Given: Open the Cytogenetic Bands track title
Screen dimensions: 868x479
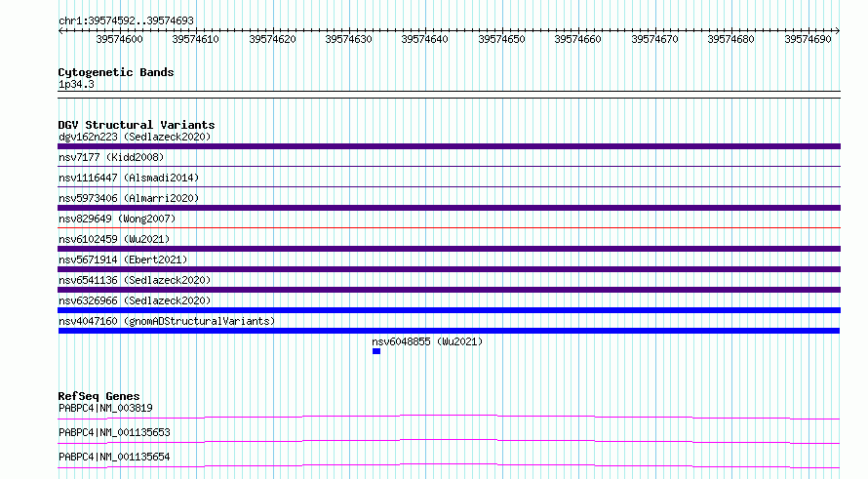Looking at the screenshot, I should click(x=116, y=72).
